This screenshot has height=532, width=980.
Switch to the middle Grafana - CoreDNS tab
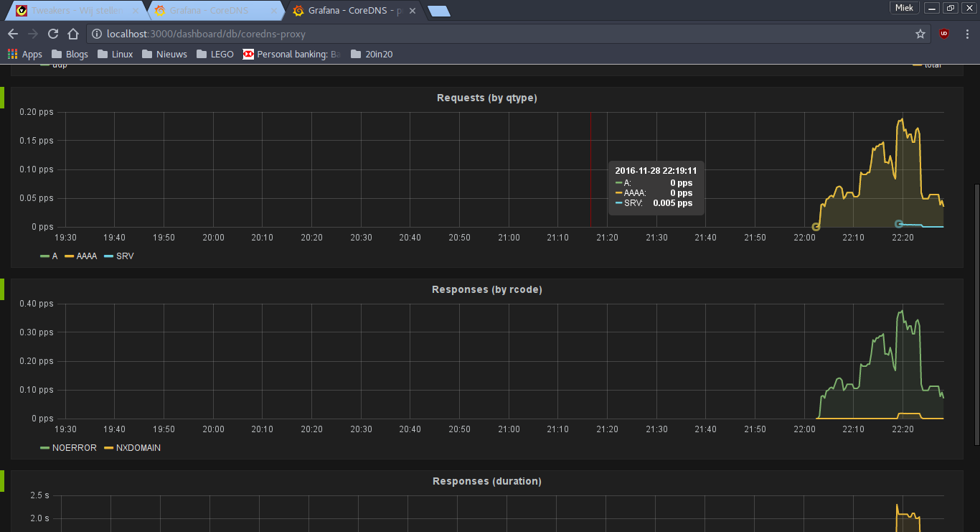(215, 11)
